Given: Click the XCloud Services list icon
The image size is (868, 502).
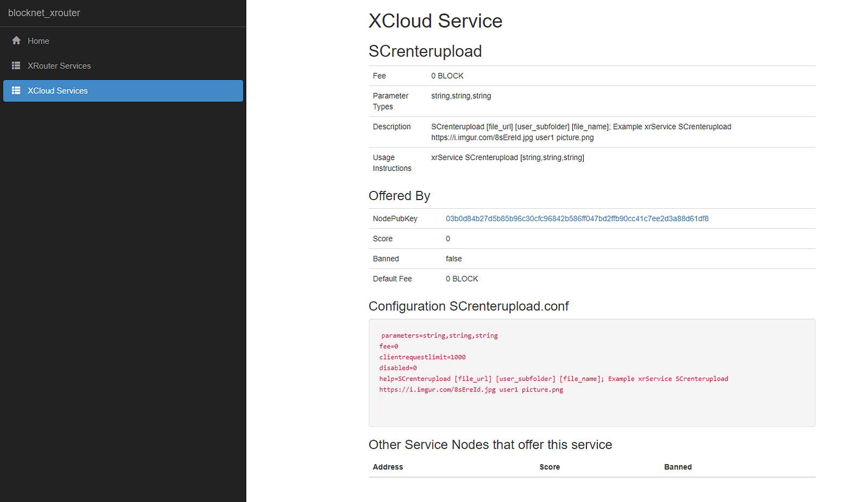Looking at the screenshot, I should point(16,91).
